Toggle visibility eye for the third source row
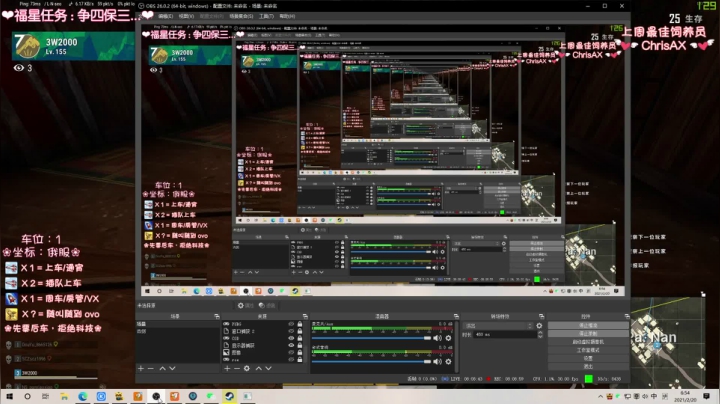Viewport: 720px width, 404px height. (291, 338)
